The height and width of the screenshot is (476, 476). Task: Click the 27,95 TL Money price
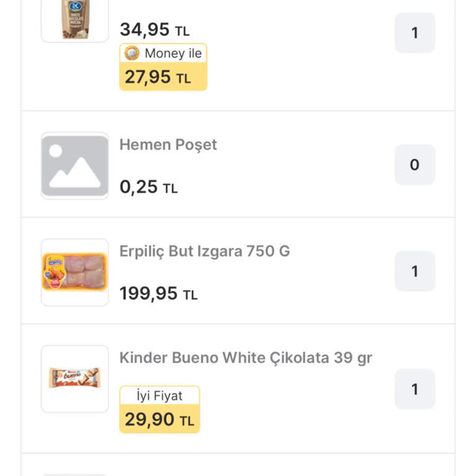coord(157,77)
